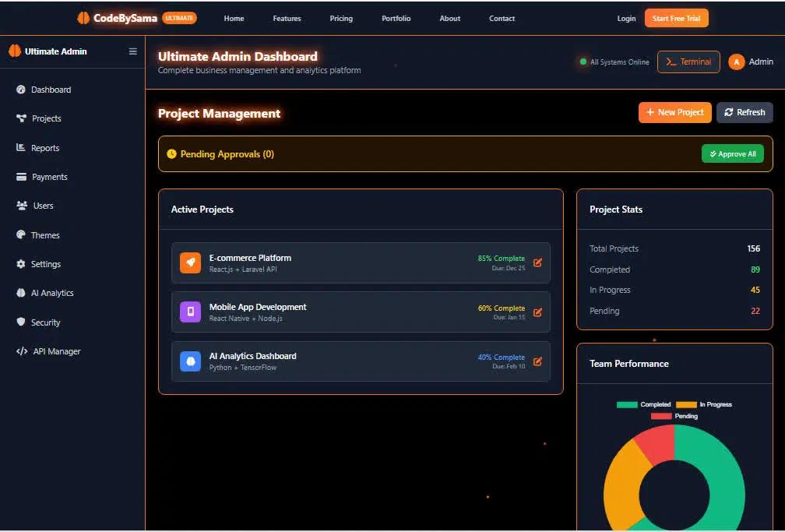The image size is (785, 532).
Task: Click the red segment of the donut chart
Action: coord(657,443)
